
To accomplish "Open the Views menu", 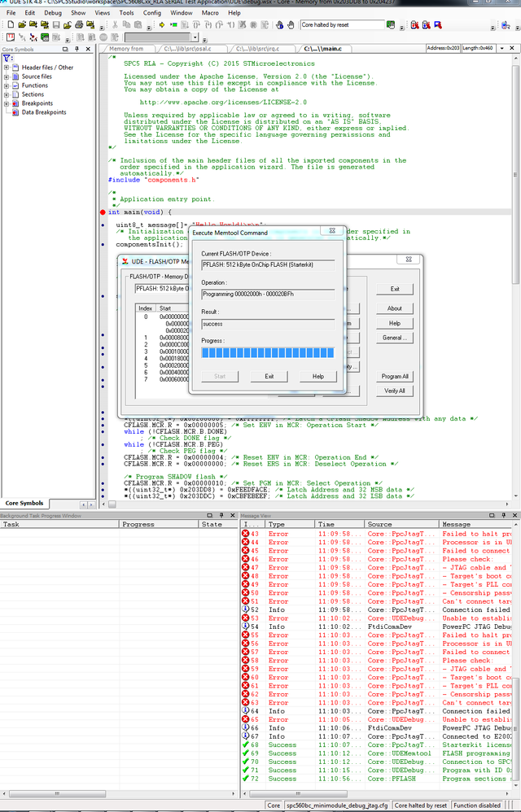I will [102, 12].
